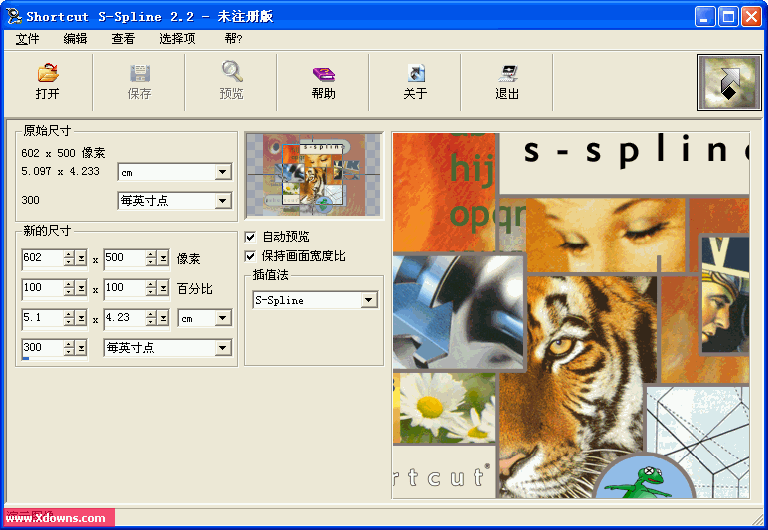Open slider popup for the 4.23 height field
The height and width of the screenshot is (530, 768).
point(163,318)
